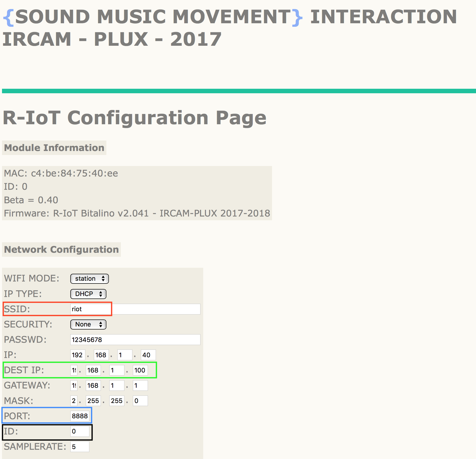476x459 pixels.
Task: Click the PORT field showing 8888
Action: [x=80, y=416]
